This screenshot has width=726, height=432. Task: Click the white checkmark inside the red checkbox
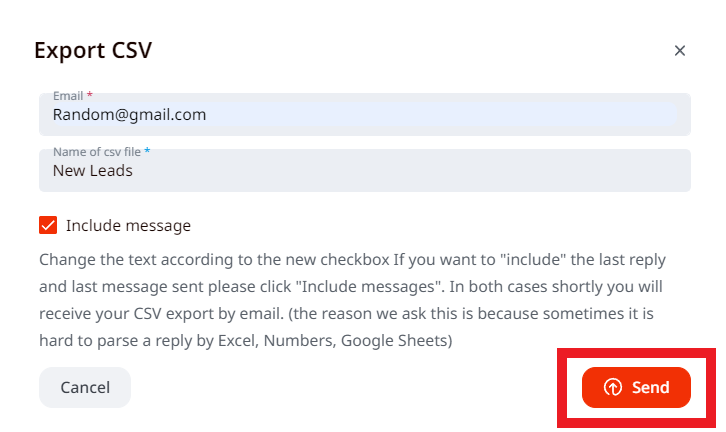48,225
